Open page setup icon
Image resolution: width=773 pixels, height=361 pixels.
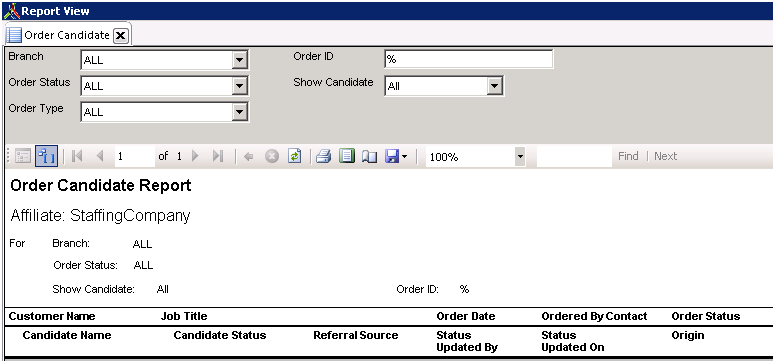point(369,157)
